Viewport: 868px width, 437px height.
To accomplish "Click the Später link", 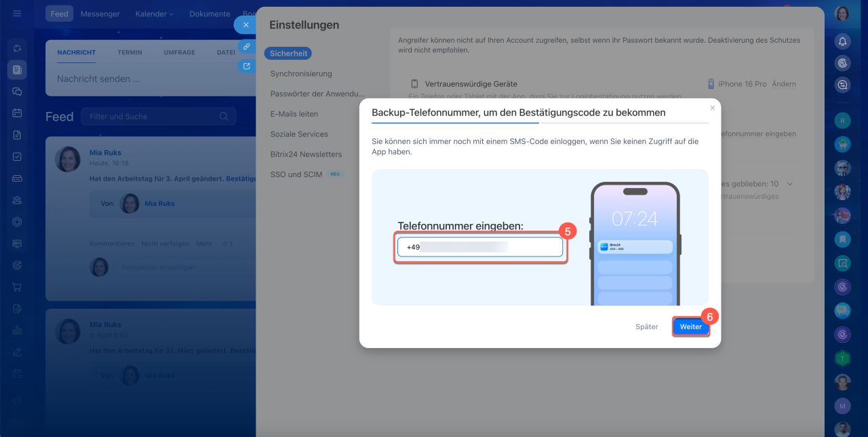I will pos(646,326).
